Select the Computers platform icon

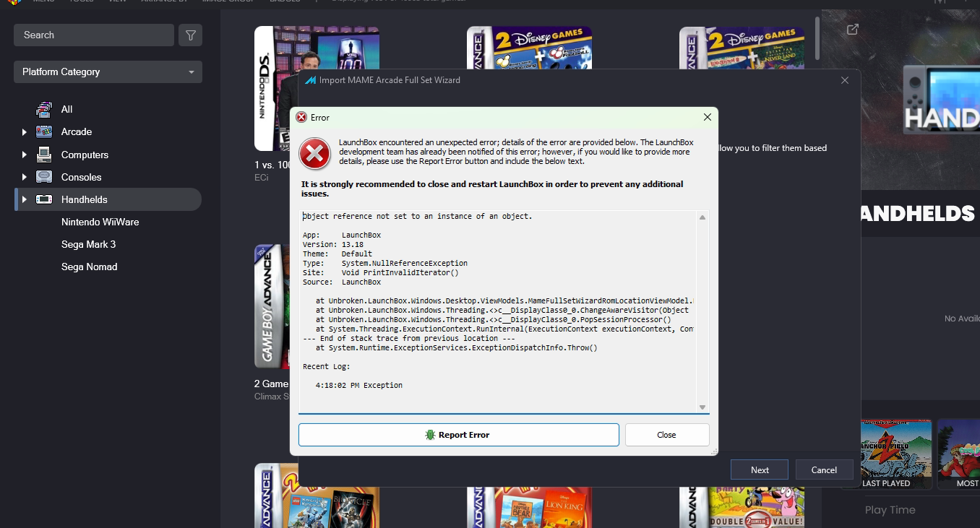click(44, 155)
